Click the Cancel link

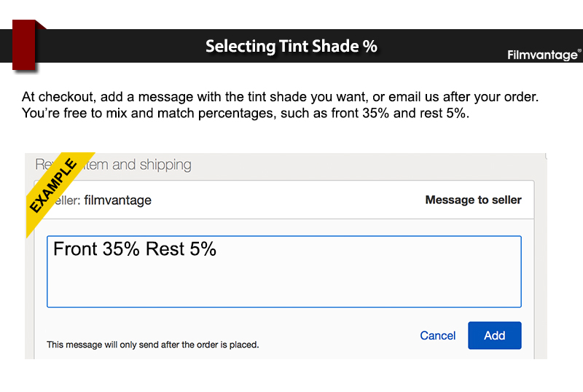pyautogui.click(x=438, y=336)
